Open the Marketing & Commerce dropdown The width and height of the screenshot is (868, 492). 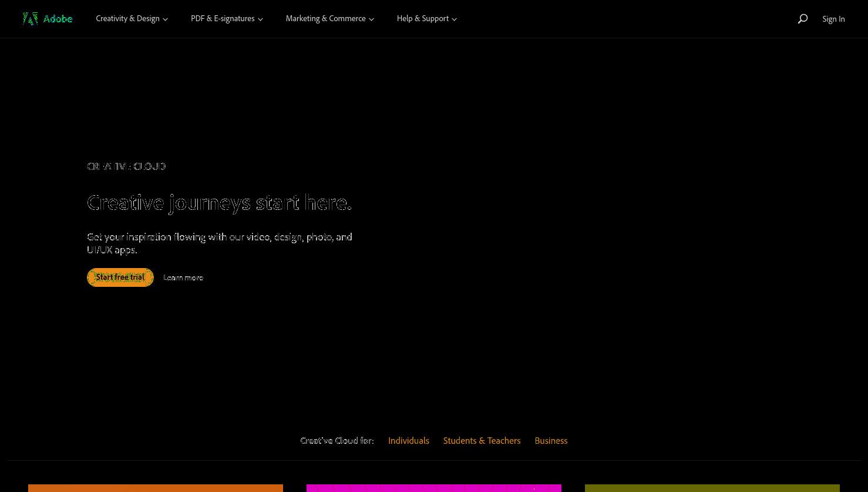pos(329,19)
